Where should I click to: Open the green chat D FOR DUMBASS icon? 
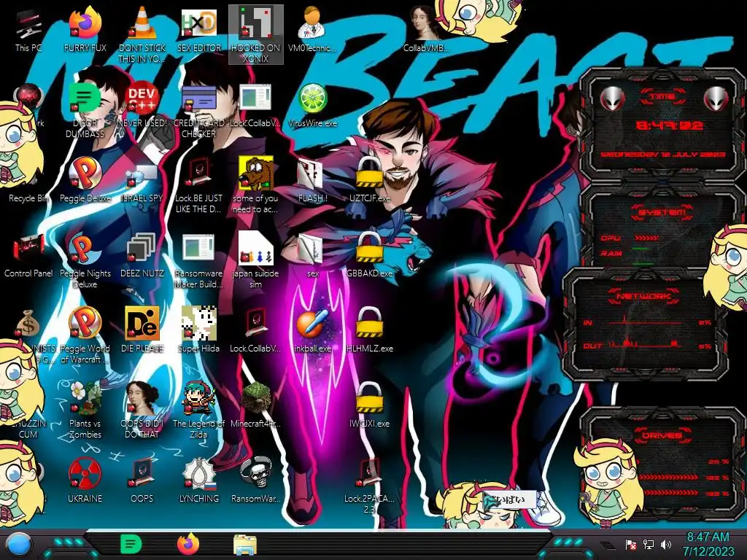click(85, 111)
